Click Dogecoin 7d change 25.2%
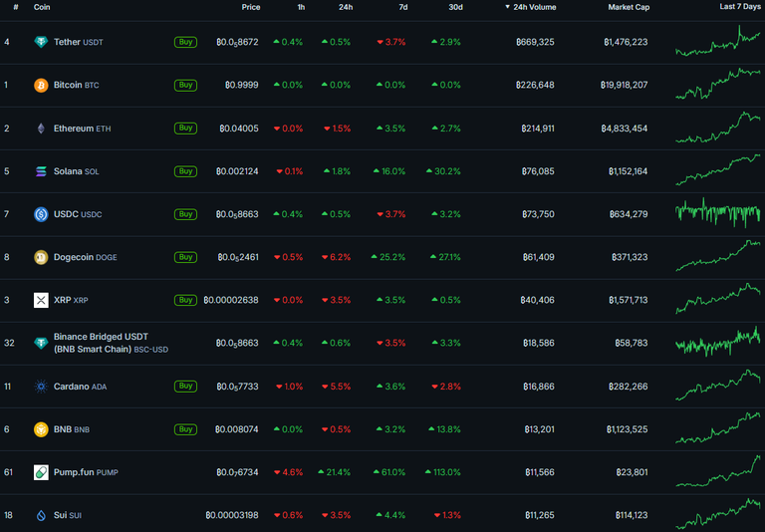 [387, 257]
